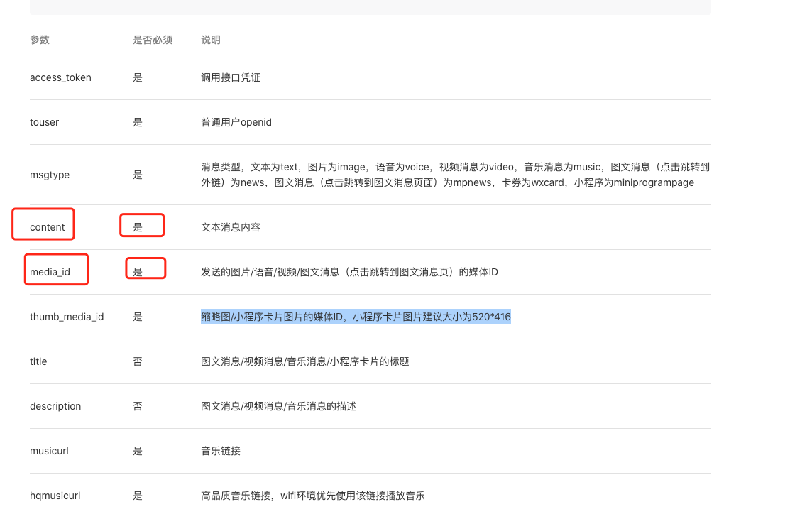Select the thumb_media_id parameter name
This screenshot has height=524, width=812.
67,317
